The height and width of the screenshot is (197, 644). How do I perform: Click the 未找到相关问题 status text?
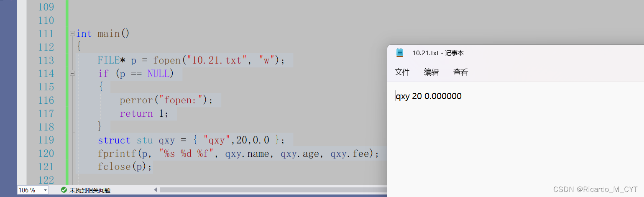point(90,190)
